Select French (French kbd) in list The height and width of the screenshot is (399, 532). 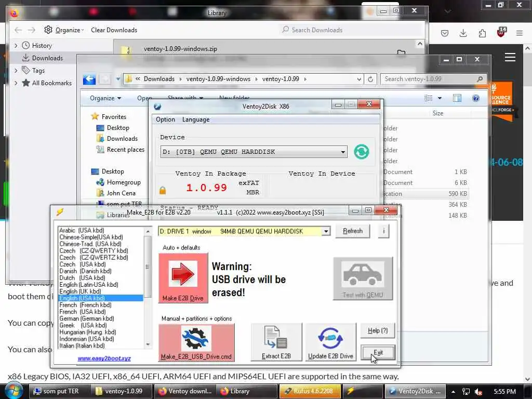click(86, 304)
